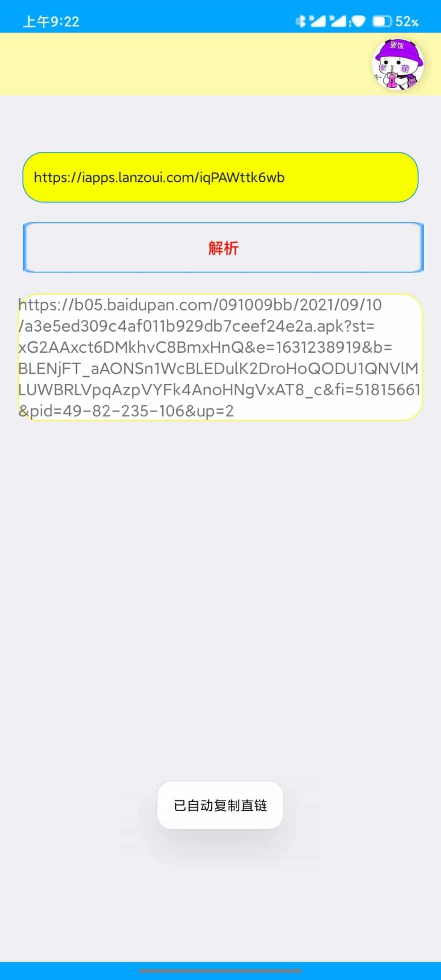This screenshot has height=980, width=441.
Task: Tap the 上午9:22 clock
Action: tap(51, 22)
